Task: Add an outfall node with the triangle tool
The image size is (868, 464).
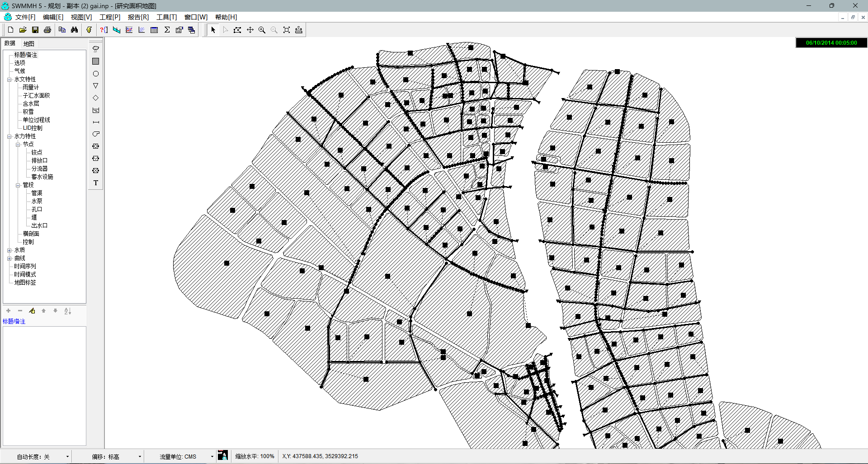Action: (96, 86)
